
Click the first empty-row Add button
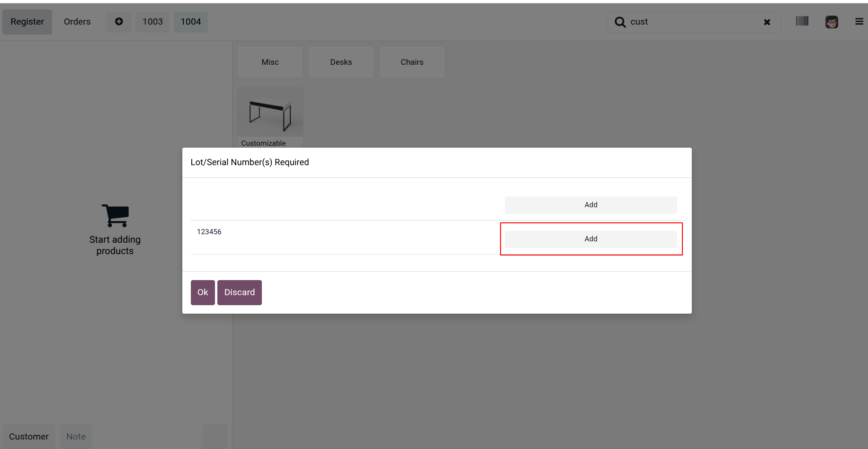[x=591, y=205]
